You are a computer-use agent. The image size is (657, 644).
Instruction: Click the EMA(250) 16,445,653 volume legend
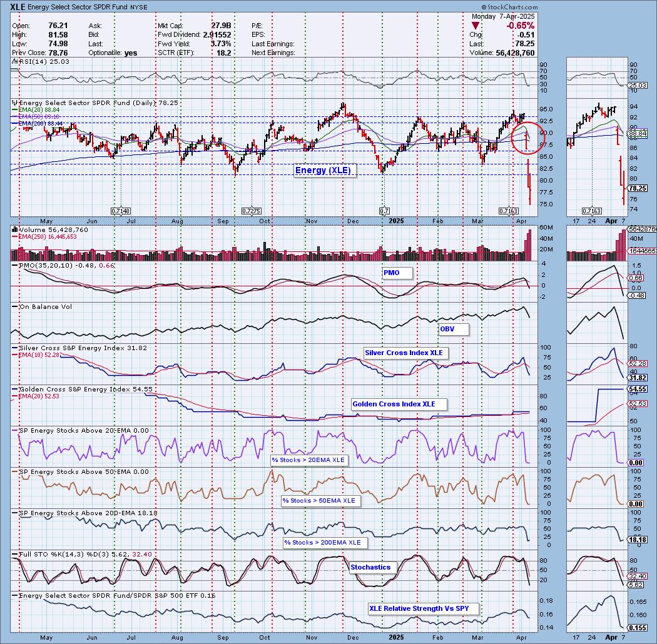coord(44,236)
